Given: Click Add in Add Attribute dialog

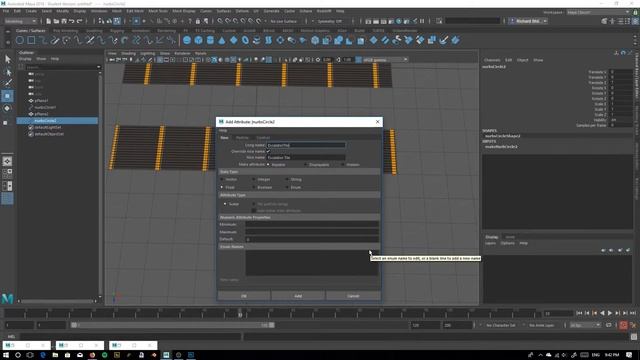Looking at the screenshot, I should (298, 296).
